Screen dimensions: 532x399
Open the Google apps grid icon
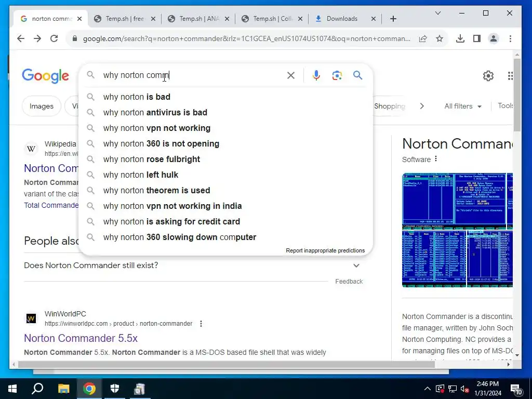(x=510, y=76)
